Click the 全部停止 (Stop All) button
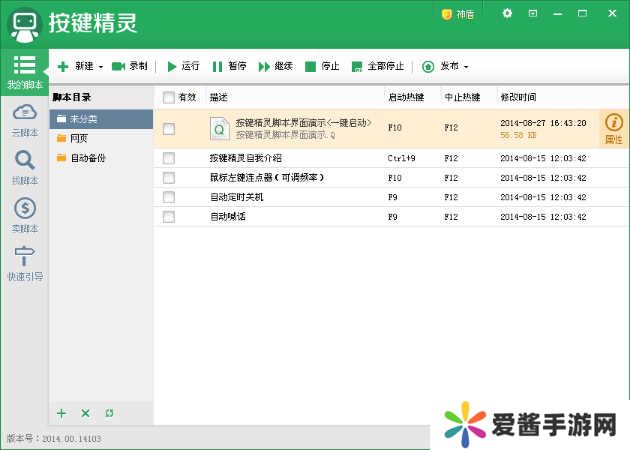This screenshot has height=450, width=630. [x=377, y=66]
